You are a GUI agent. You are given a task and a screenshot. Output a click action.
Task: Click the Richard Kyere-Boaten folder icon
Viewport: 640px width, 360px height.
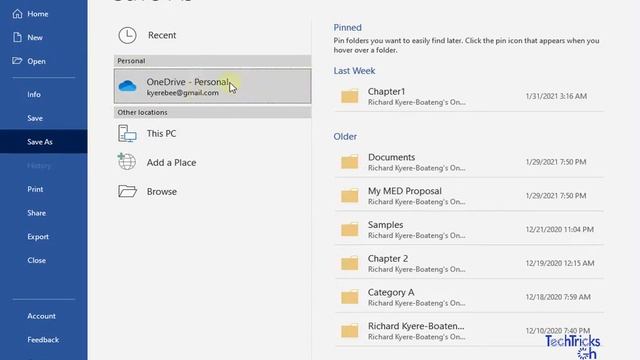tap(350, 331)
